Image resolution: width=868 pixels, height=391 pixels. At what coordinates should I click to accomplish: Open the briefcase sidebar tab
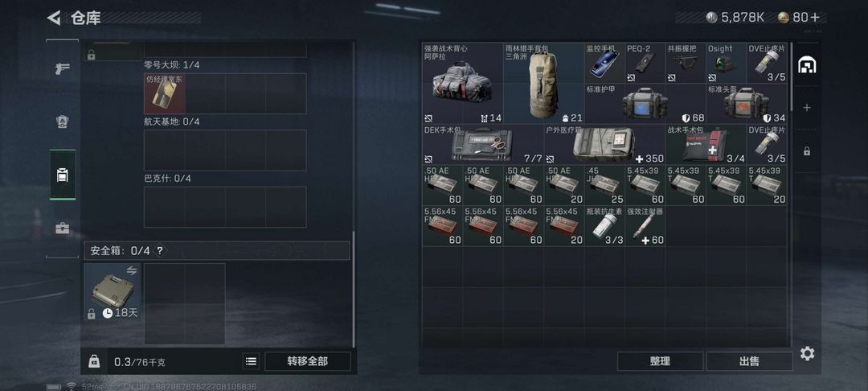(62, 228)
